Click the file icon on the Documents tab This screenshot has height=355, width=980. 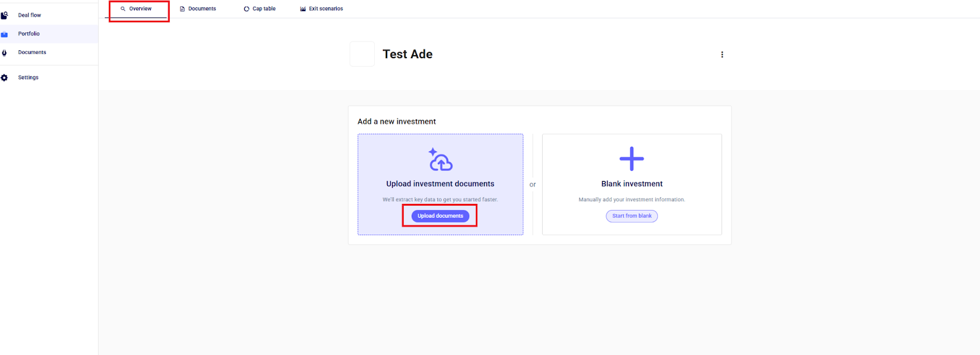[183, 9]
